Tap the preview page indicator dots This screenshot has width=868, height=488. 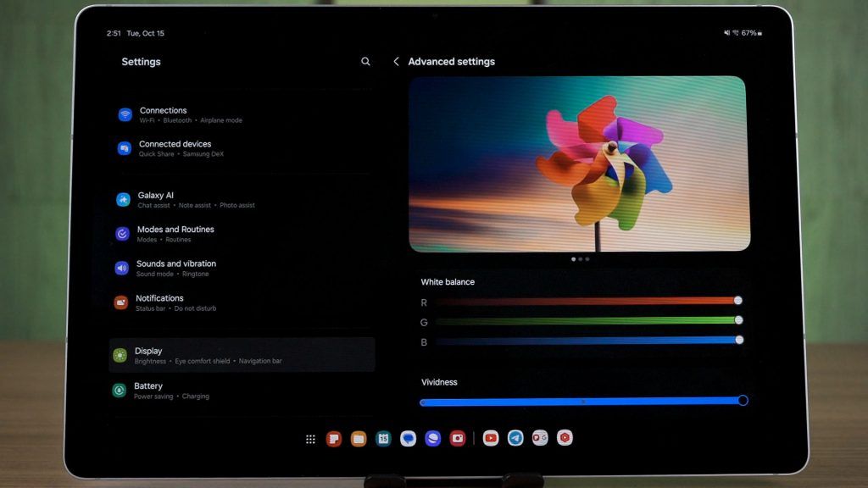pos(580,259)
